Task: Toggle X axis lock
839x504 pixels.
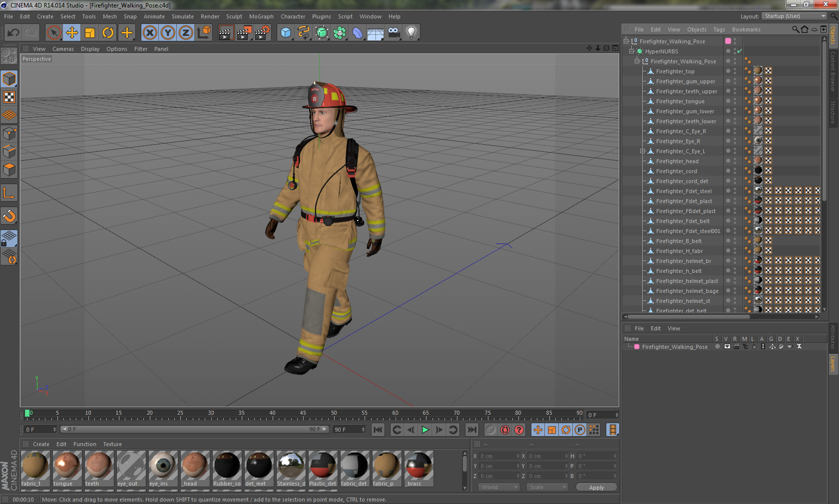Action: [x=149, y=33]
